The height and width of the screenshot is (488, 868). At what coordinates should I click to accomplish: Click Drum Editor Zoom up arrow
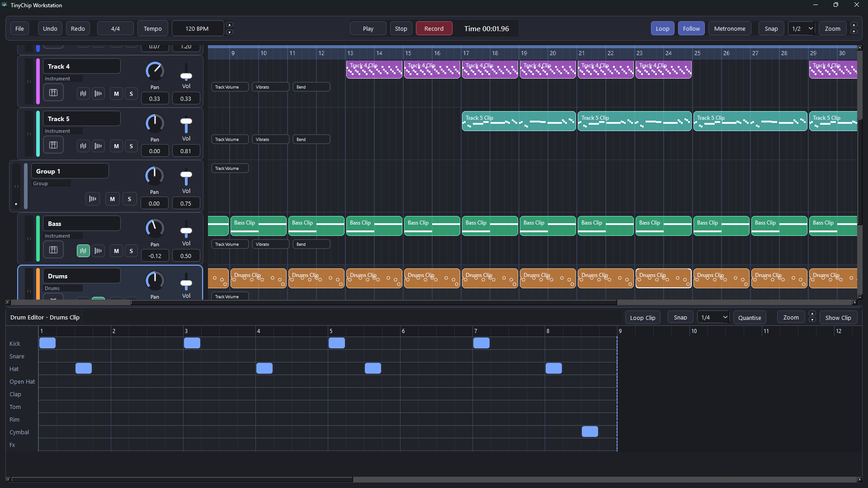[x=812, y=314]
